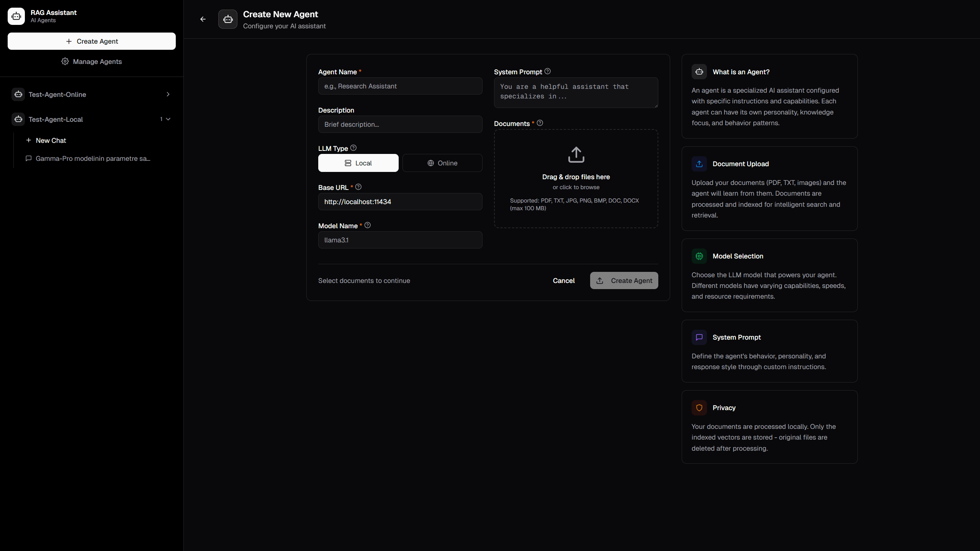The width and height of the screenshot is (980, 551).
Task: Collapse the Test-Agent-Local chevron
Action: coord(168,119)
